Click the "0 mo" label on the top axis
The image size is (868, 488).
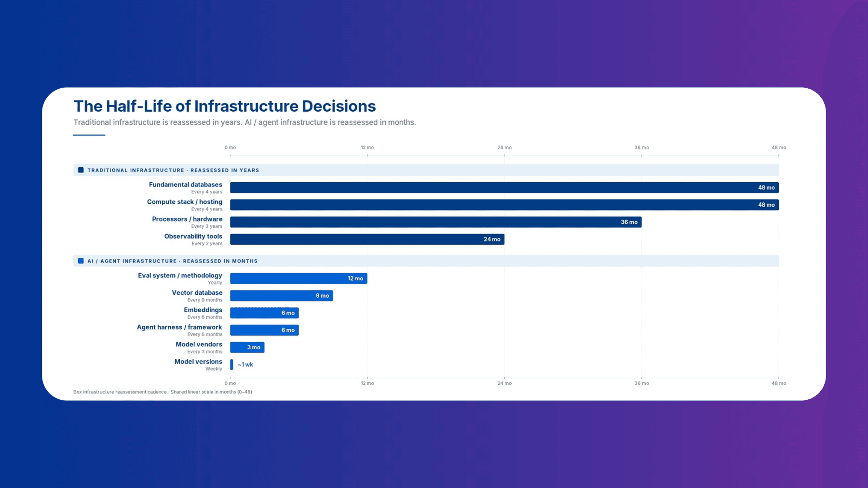(230, 147)
